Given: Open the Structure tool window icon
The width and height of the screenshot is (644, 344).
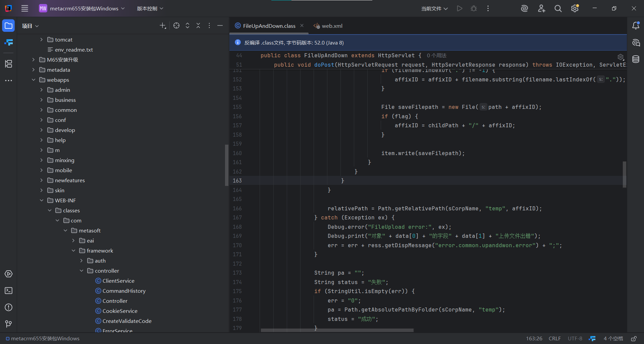Looking at the screenshot, I should tap(8, 64).
